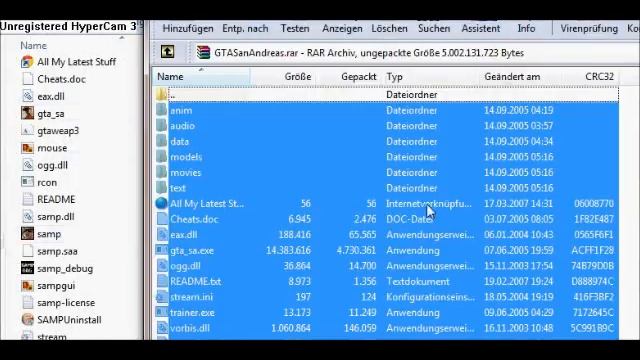Select the models folder icon
Screen dimensions: 640x360
click(x=162, y=157)
